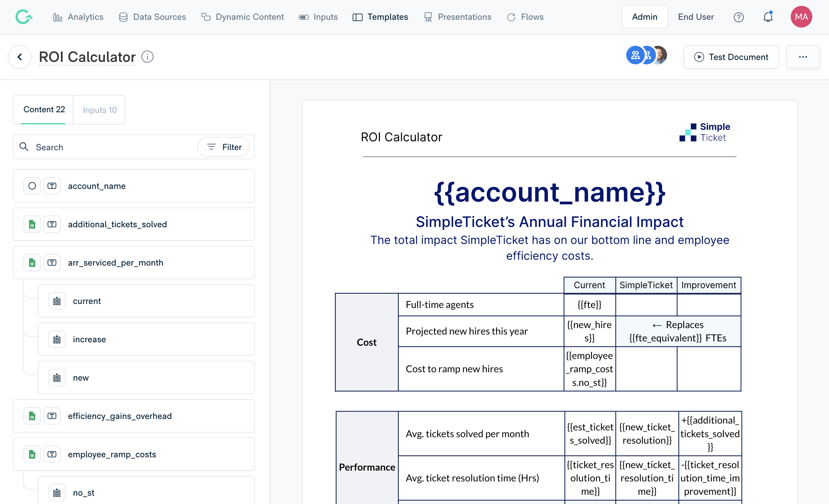829x504 pixels.
Task: Open the Filter dropdown
Action: 224,147
